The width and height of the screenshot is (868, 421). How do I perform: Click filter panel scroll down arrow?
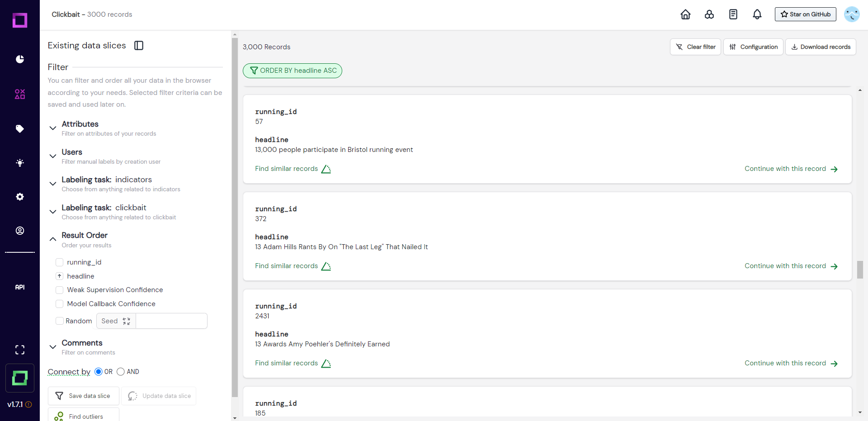coord(235,418)
